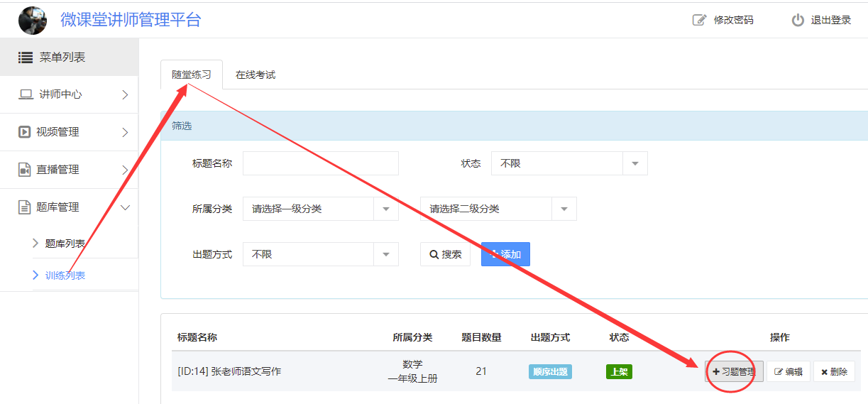
Task: Switch to the 随堂练习 tab
Action: click(x=192, y=75)
